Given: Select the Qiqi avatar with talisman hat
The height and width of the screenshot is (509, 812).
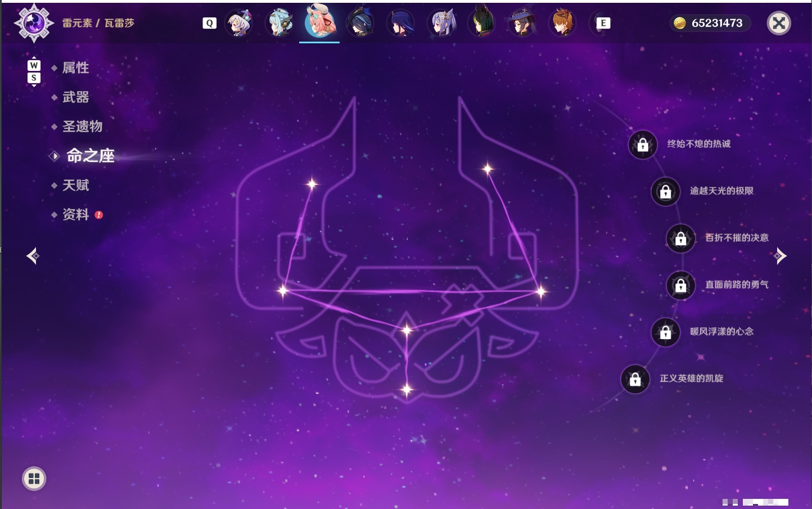Looking at the screenshot, I should click(x=239, y=23).
